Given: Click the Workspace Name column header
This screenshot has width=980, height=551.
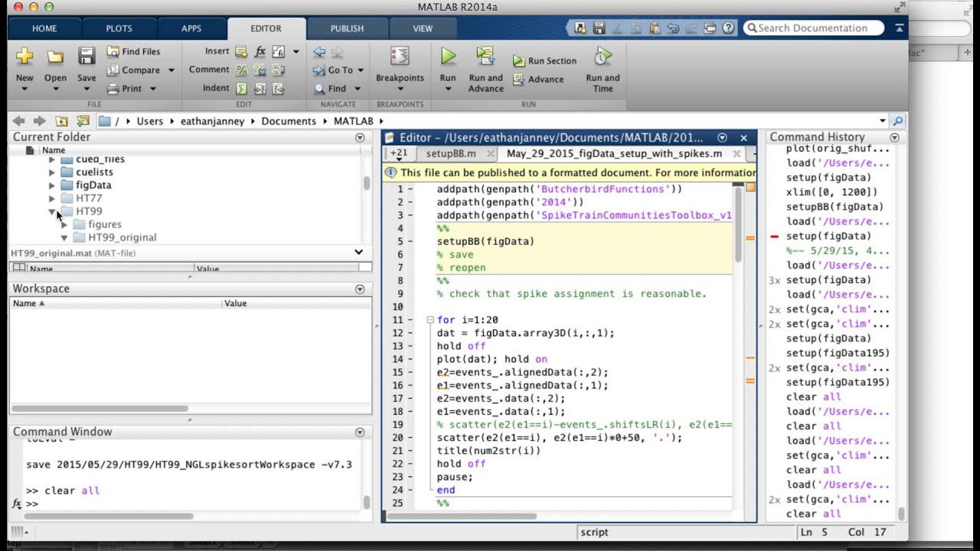Looking at the screenshot, I should tap(116, 303).
